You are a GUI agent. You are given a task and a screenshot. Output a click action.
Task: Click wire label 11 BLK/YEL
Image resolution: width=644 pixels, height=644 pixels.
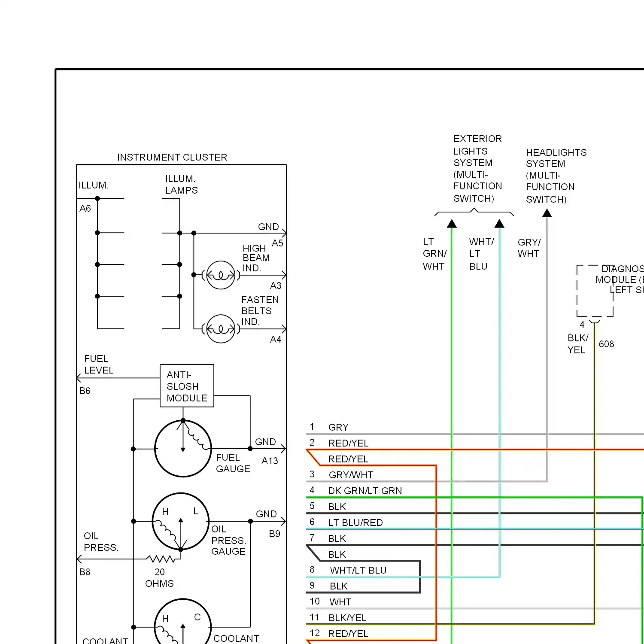tap(338, 618)
